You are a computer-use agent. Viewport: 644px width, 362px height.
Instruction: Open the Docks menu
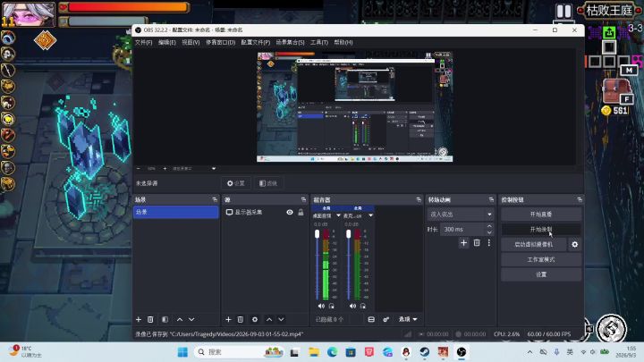tap(221, 42)
